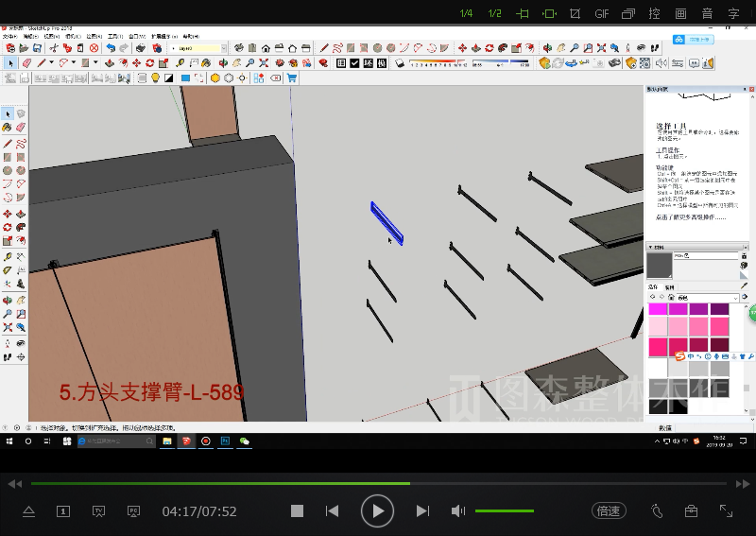Click the stop button in player controls

pos(297,511)
